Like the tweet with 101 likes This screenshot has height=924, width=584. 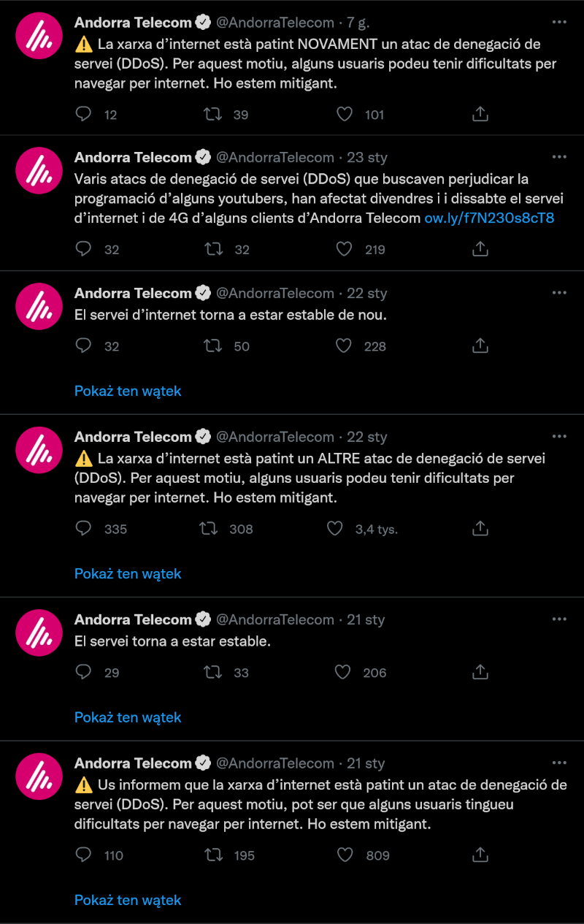(344, 114)
